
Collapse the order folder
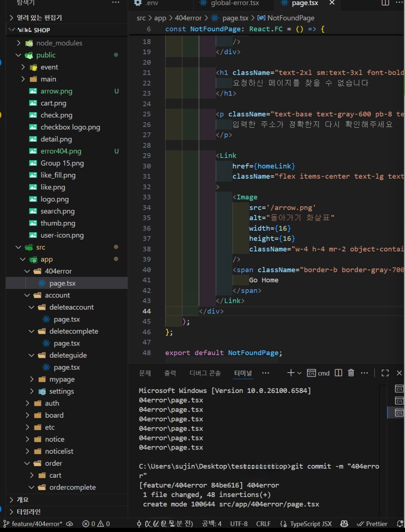tap(53, 463)
